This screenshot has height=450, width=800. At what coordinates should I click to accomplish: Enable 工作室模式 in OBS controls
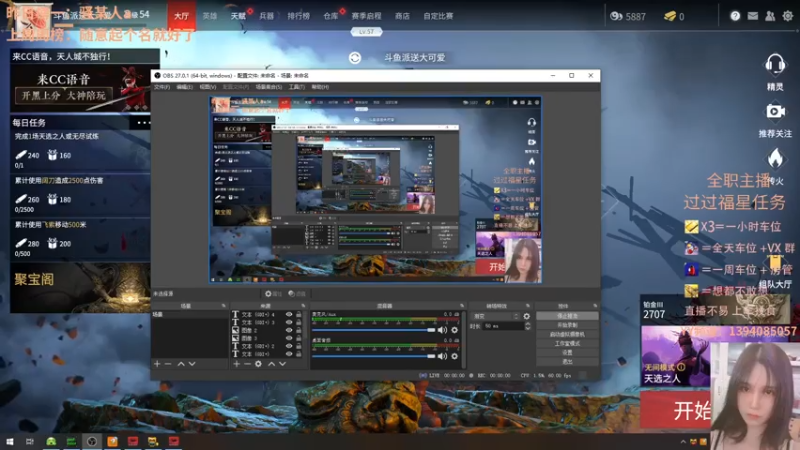[567, 343]
